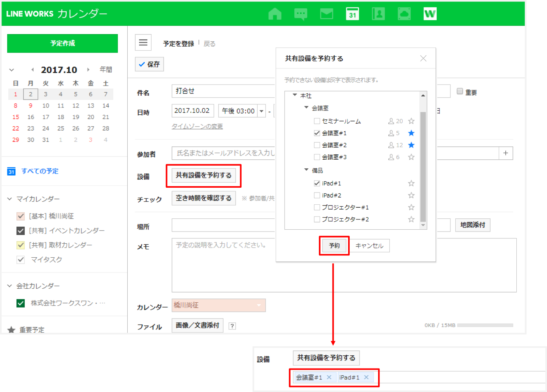Toggle the 重要 important checkbox

(x=460, y=92)
